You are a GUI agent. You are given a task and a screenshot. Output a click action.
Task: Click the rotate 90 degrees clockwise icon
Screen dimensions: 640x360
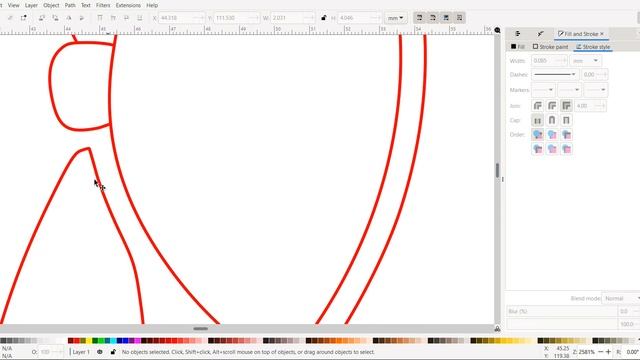pyautogui.click(x=55, y=18)
